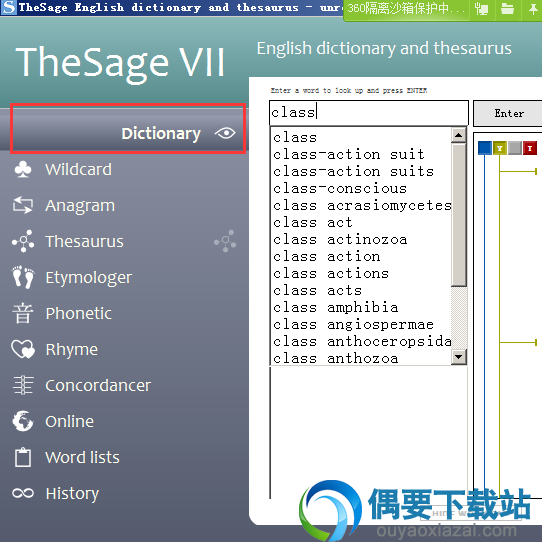Viewport: 542px width, 542px height.
Task: Select the gray color square
Action: (515, 148)
